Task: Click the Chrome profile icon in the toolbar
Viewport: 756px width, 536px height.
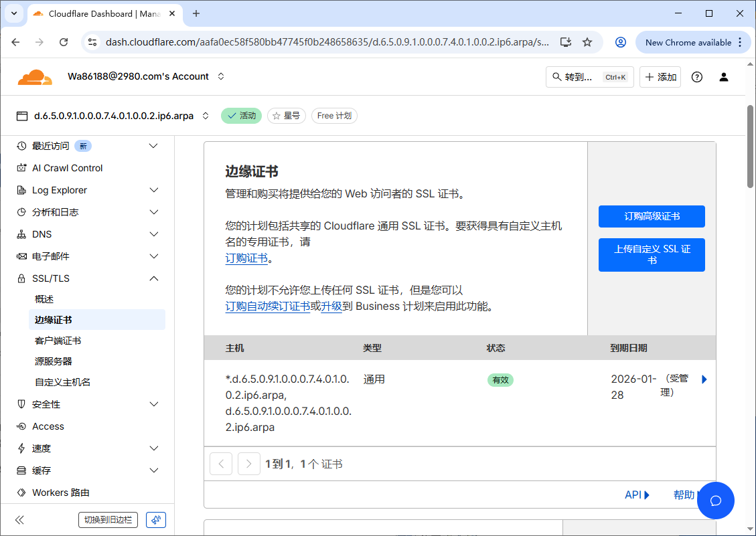Action: [x=620, y=42]
